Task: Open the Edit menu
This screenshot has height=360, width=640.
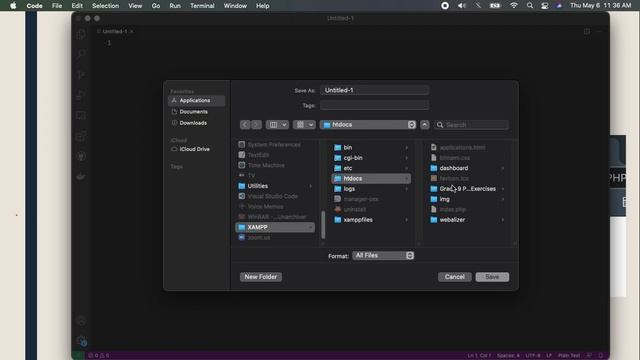Action: click(77, 6)
